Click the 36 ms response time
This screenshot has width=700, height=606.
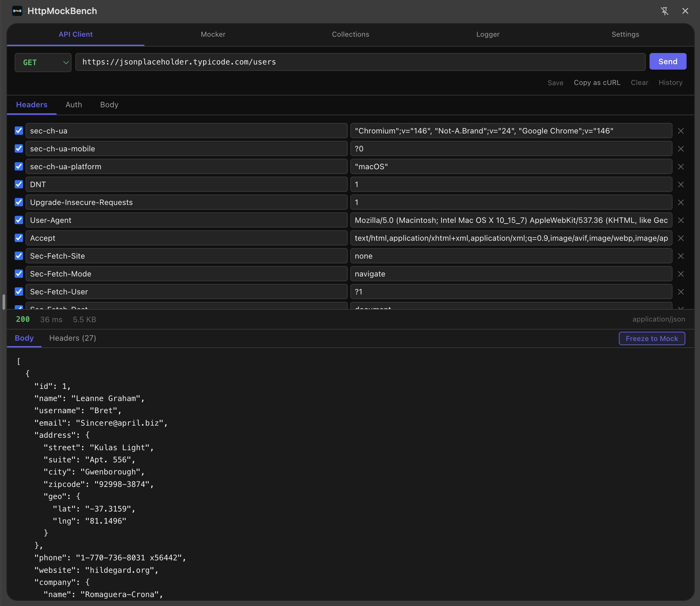coord(51,320)
